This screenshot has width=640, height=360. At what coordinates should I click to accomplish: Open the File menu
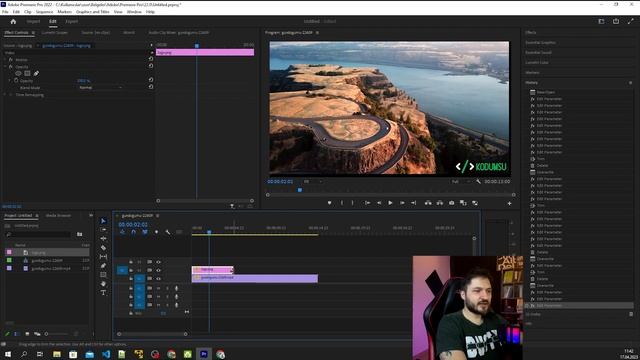click(x=5, y=12)
